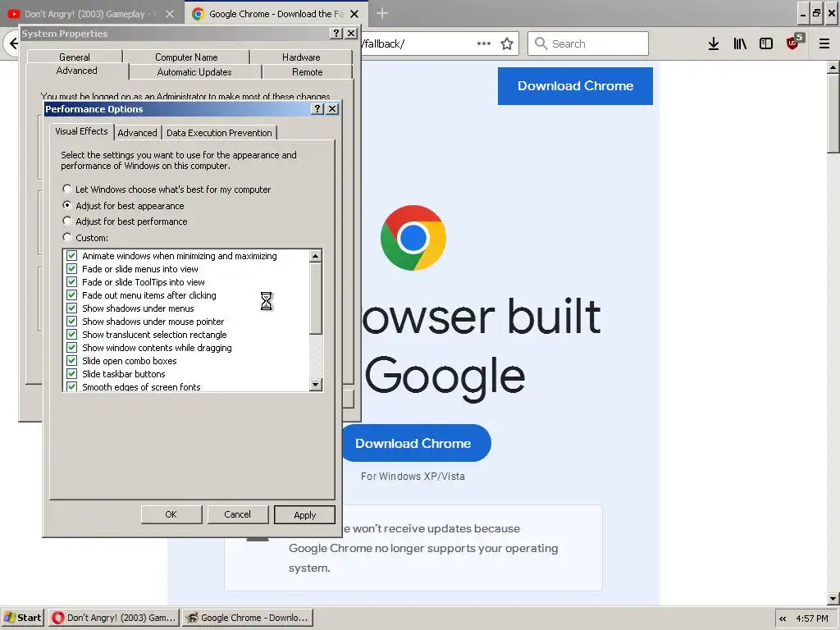Click the square Download Chrome button at top
This screenshot has width=840, height=630.
[x=575, y=85]
